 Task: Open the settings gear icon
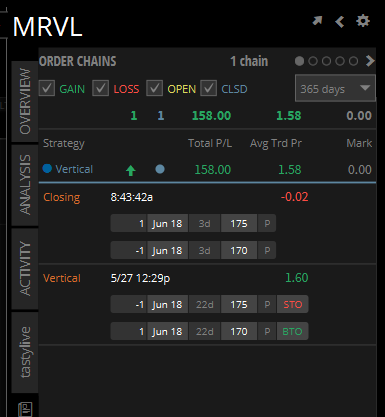(363, 21)
